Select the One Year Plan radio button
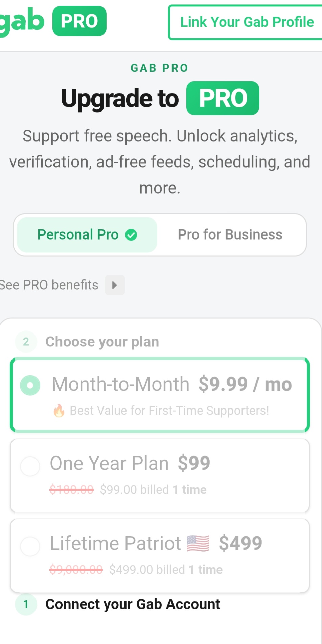The image size is (322, 644). [30, 466]
